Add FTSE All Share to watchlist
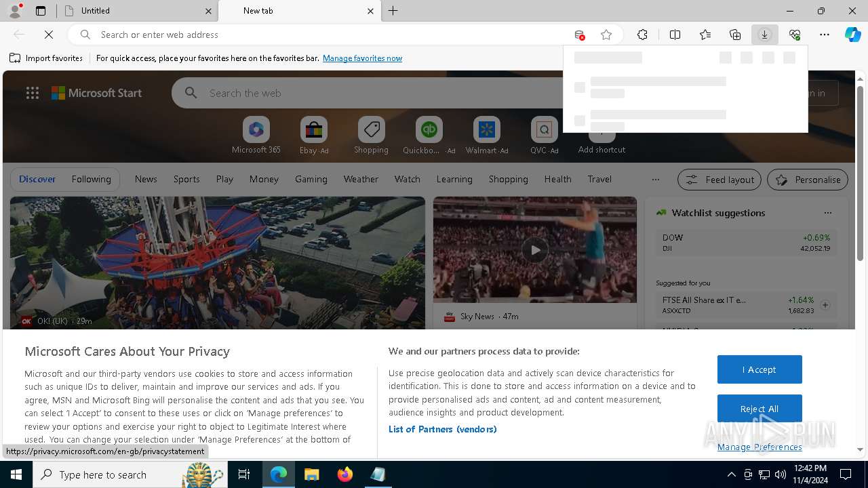 (825, 305)
